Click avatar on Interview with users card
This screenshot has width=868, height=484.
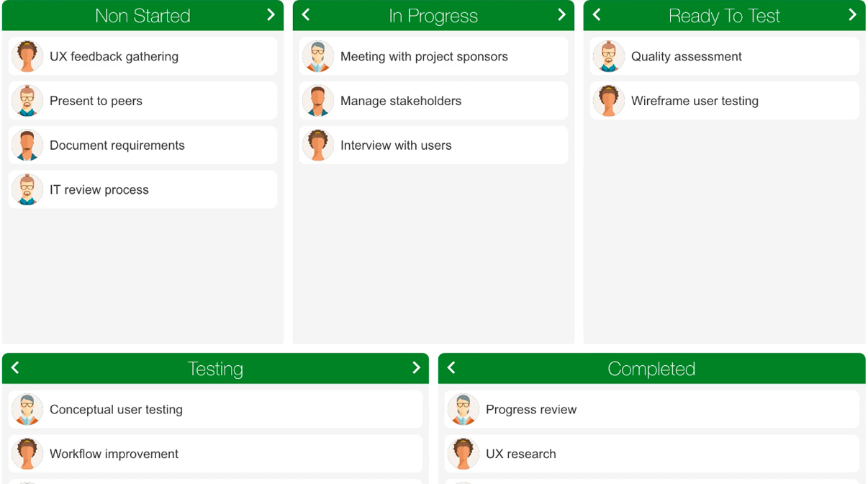pos(318,145)
